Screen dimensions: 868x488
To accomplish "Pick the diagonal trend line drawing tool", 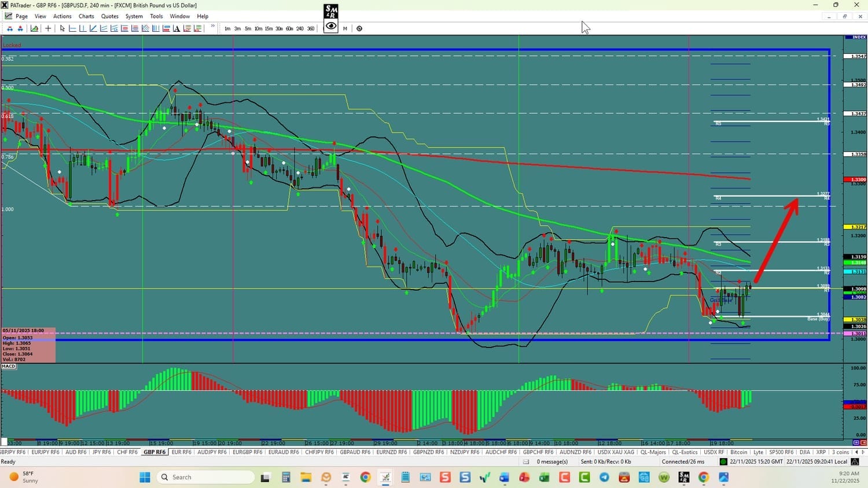I will pos(93,28).
